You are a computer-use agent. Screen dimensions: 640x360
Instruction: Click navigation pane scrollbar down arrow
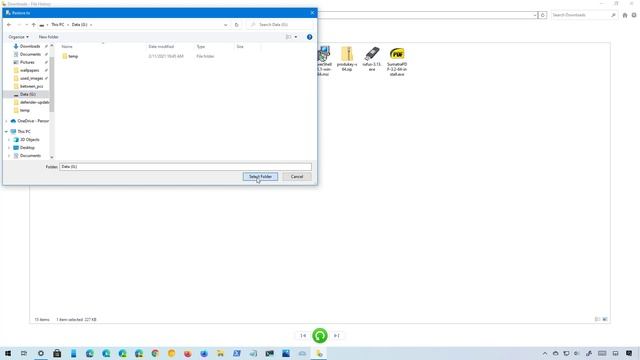tap(52, 157)
